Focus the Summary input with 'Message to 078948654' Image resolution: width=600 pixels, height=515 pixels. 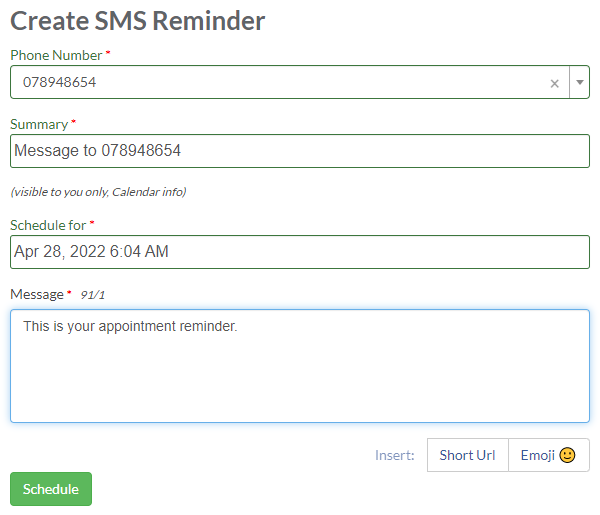pos(300,151)
